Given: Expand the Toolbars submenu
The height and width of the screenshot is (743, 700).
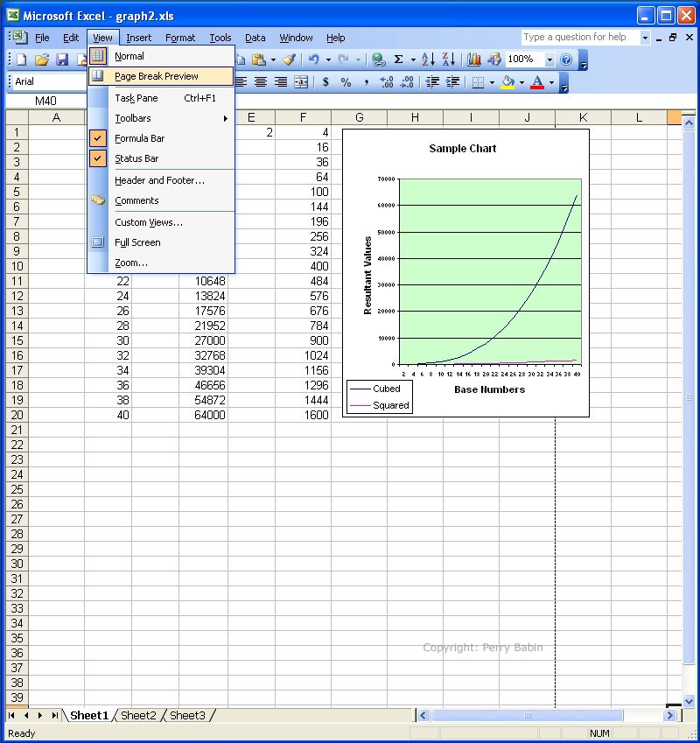Looking at the screenshot, I should point(161,118).
